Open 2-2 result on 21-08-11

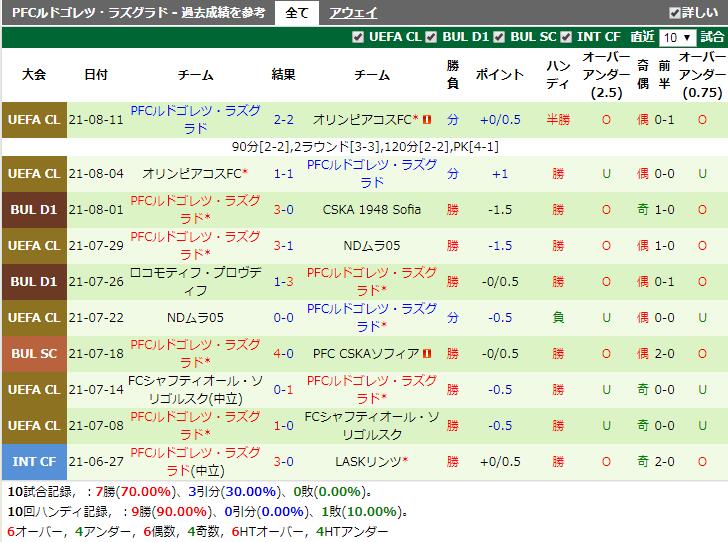[283, 120]
